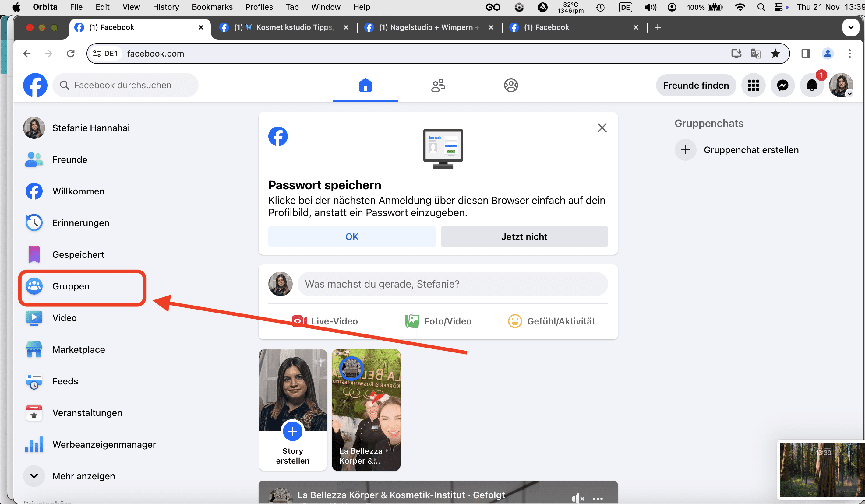Click the Friends icon in top navigation

[438, 85]
